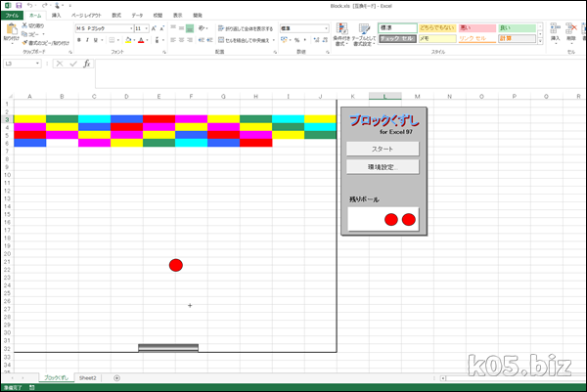Apply the リンク セル cell style

tap(477, 38)
